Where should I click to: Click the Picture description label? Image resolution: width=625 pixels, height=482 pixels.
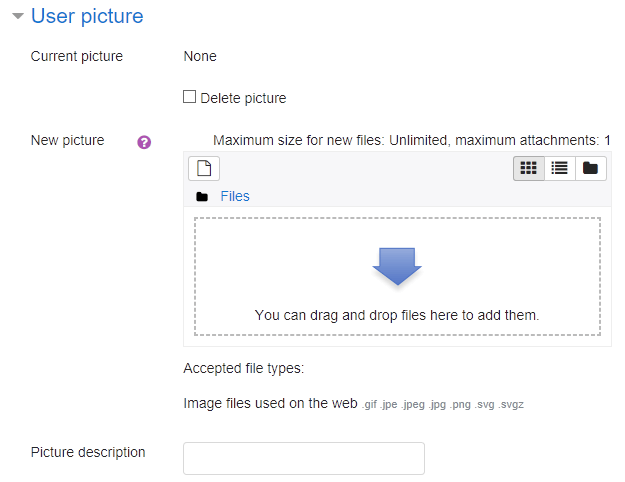[x=88, y=452]
